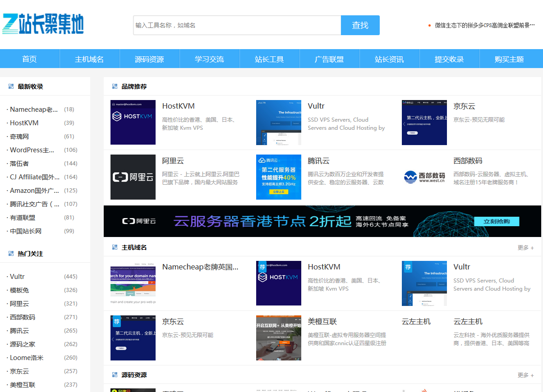Click 更多 + in 主机域名 section

click(525, 248)
